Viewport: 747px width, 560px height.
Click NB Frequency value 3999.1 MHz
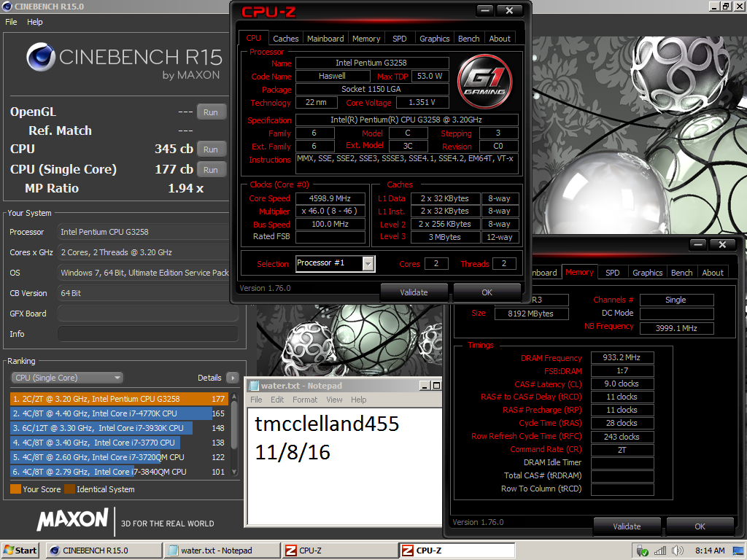(x=676, y=328)
